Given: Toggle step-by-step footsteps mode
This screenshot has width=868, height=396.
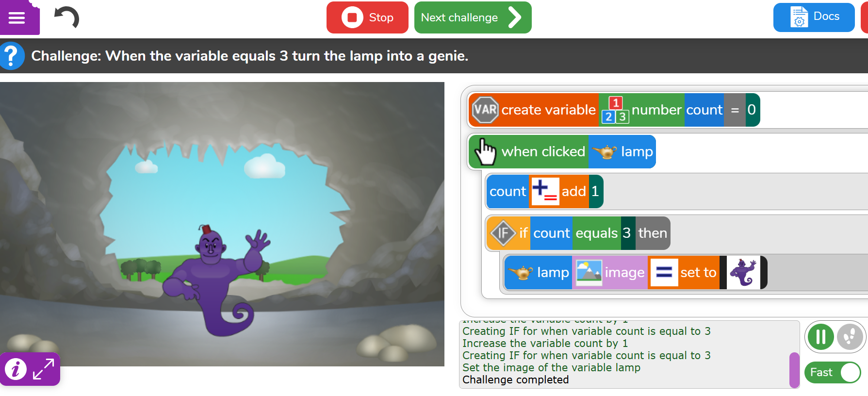Looking at the screenshot, I should pyautogui.click(x=850, y=336).
